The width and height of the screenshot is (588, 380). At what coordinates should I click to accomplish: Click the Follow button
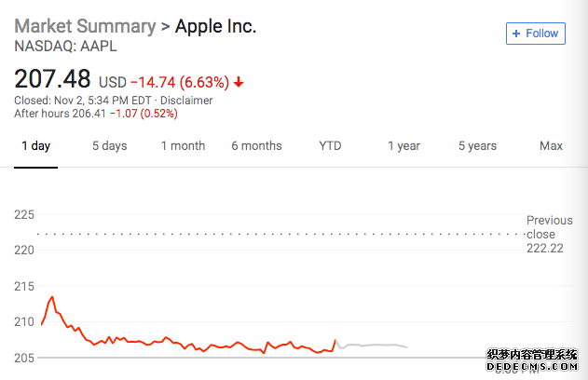(536, 34)
